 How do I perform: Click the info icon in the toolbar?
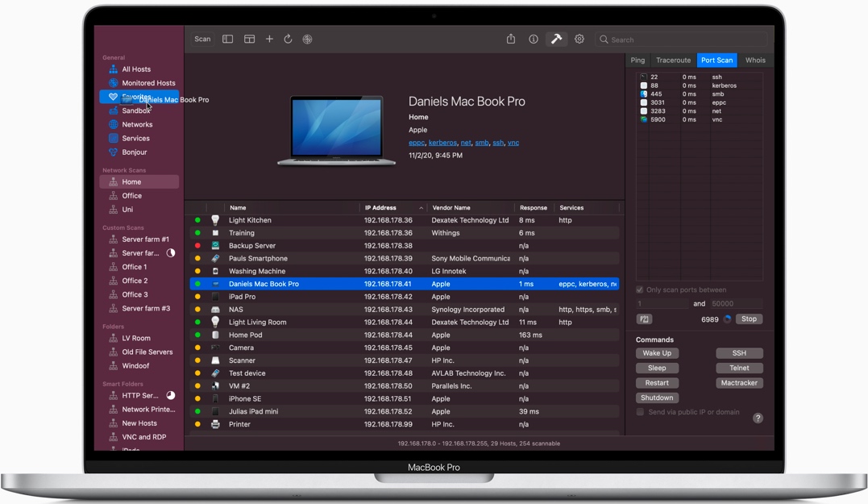(534, 39)
